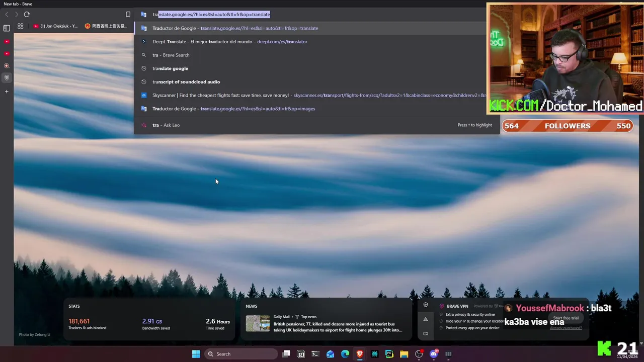The width and height of the screenshot is (644, 362).
Task: Click the Top news label
Action: 308,317
